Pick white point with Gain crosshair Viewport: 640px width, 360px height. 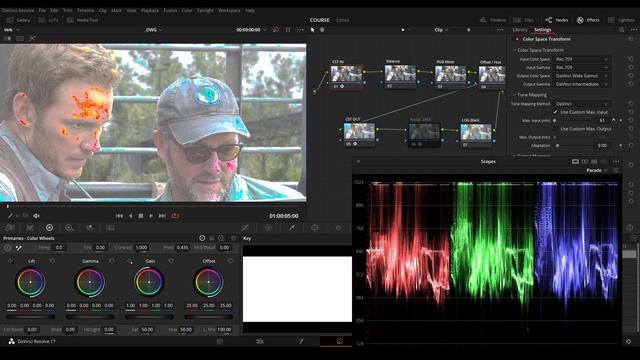coord(129,261)
